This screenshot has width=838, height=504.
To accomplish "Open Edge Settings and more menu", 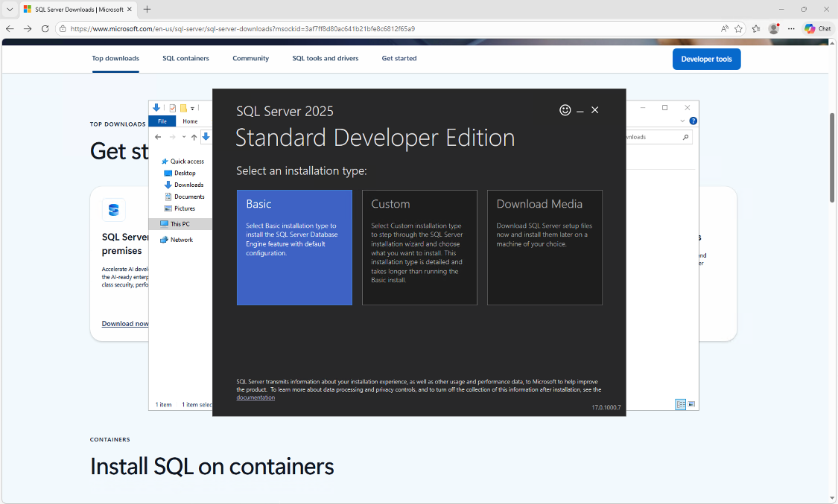I will (791, 29).
